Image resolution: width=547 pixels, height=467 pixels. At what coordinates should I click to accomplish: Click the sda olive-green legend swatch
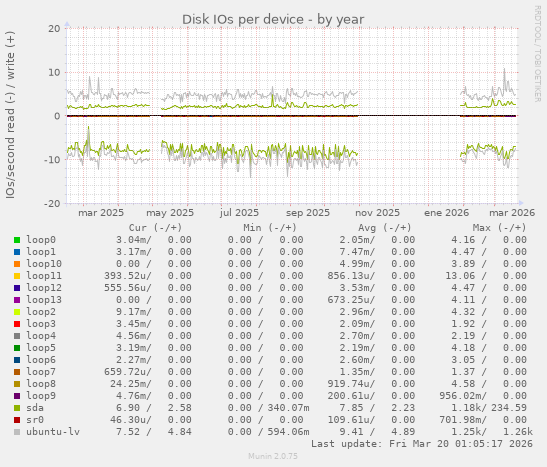17,408
